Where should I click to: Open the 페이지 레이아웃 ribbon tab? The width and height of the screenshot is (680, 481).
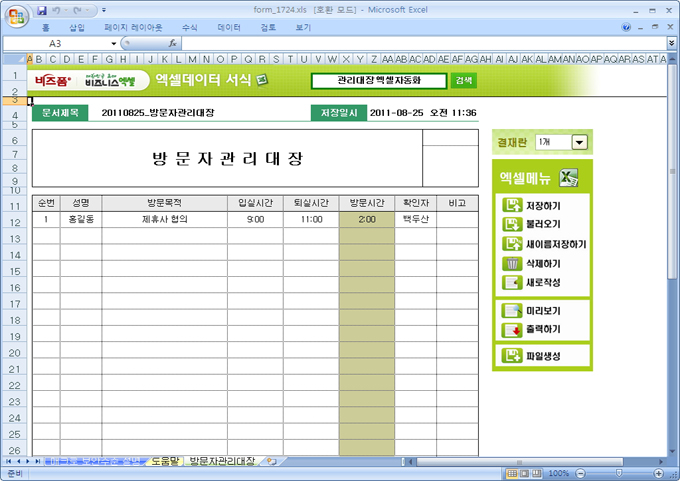click(133, 28)
